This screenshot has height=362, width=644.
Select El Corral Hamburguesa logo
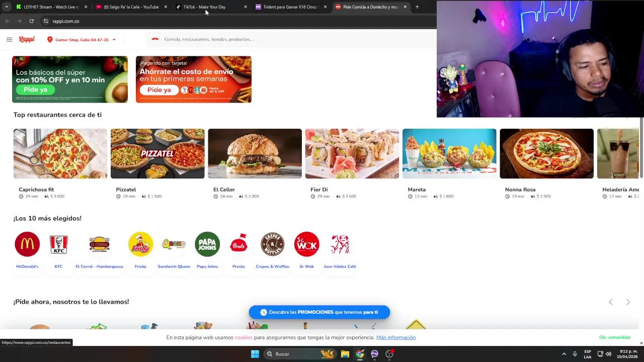point(99,244)
